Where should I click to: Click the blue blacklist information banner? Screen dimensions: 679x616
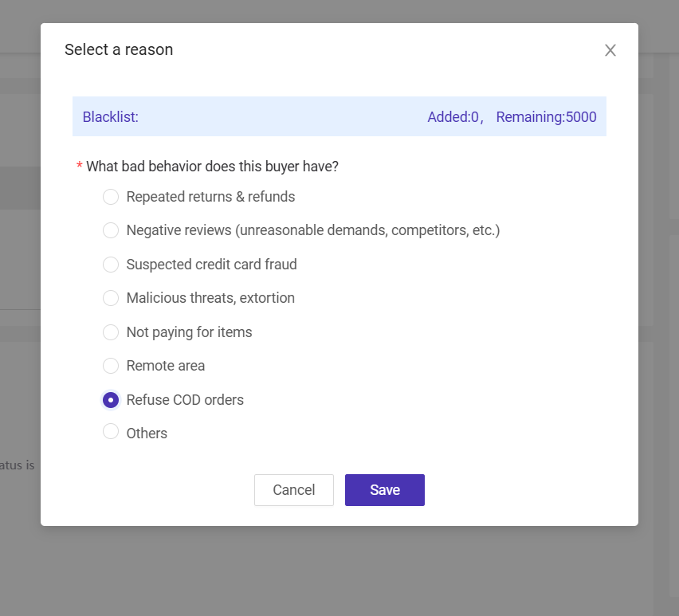click(x=339, y=116)
